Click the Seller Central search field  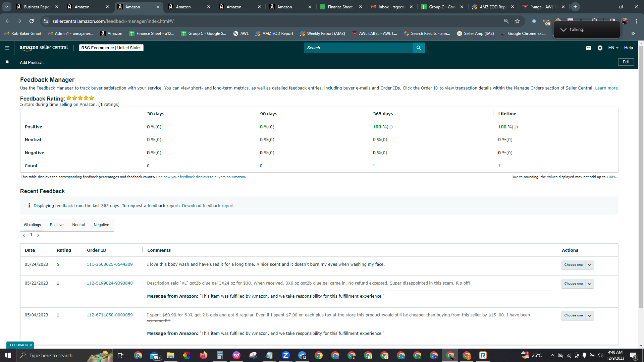point(359,48)
